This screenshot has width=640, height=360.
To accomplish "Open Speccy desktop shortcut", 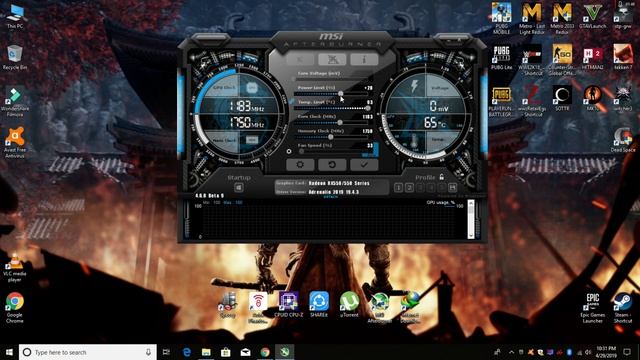I will 228,304.
